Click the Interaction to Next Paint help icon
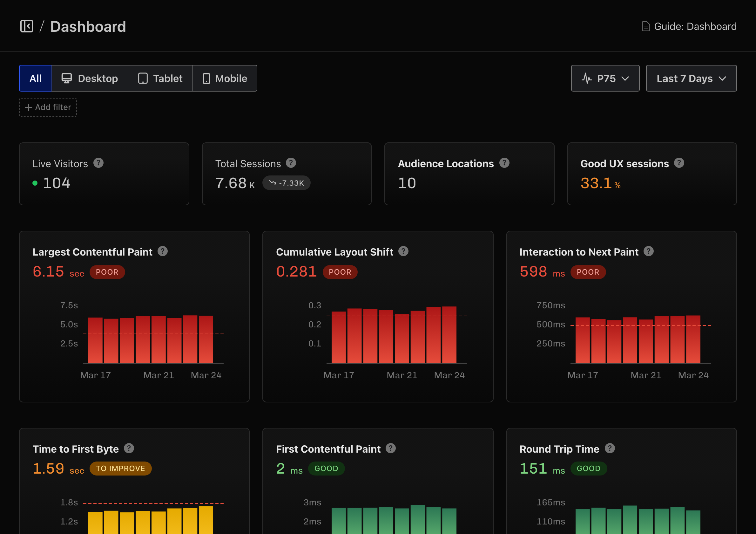Screen dimensions: 756x534 point(649,251)
